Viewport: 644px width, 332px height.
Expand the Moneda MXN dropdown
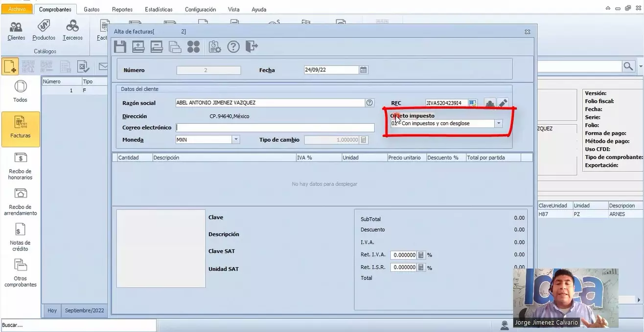tap(236, 139)
